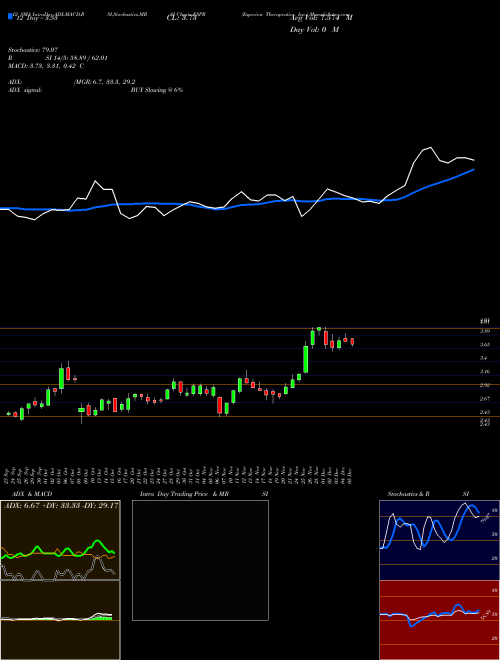Click the 'MACD: 3.73, 3.31, 0.42' value line

pyautogui.click(x=46, y=66)
